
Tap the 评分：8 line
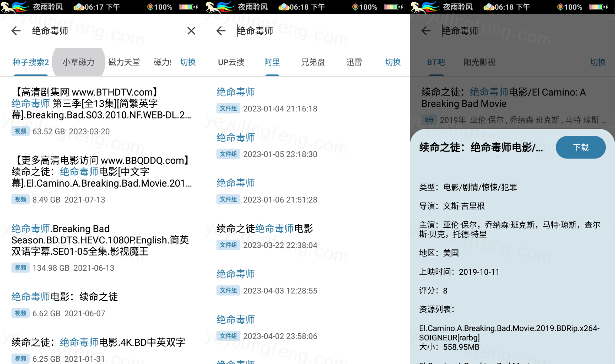point(433,291)
